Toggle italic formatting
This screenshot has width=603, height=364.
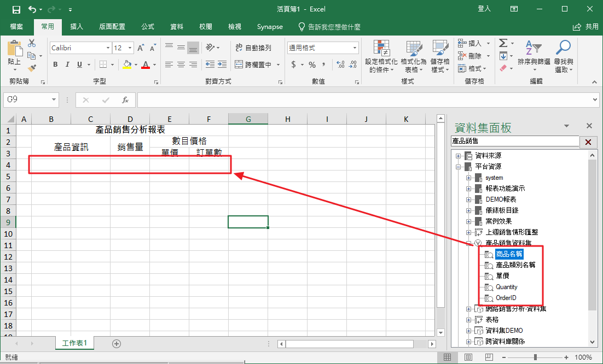click(67, 64)
